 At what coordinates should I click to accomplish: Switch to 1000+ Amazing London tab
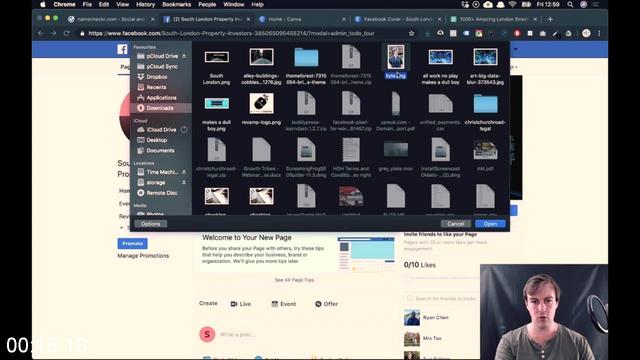493,19
